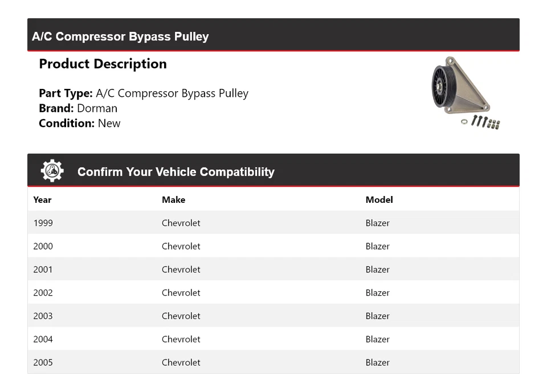547x392 pixels.
Task: Click the Model column header
Action: [x=379, y=199]
